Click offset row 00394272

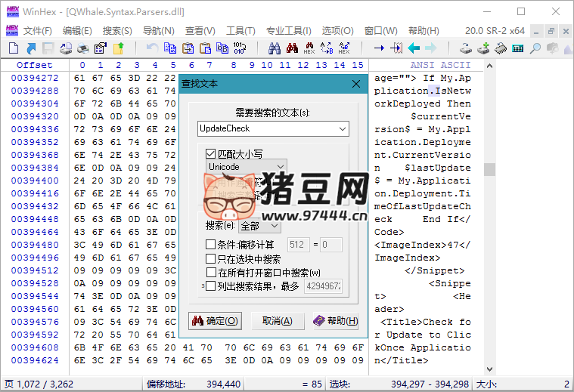coord(35,78)
